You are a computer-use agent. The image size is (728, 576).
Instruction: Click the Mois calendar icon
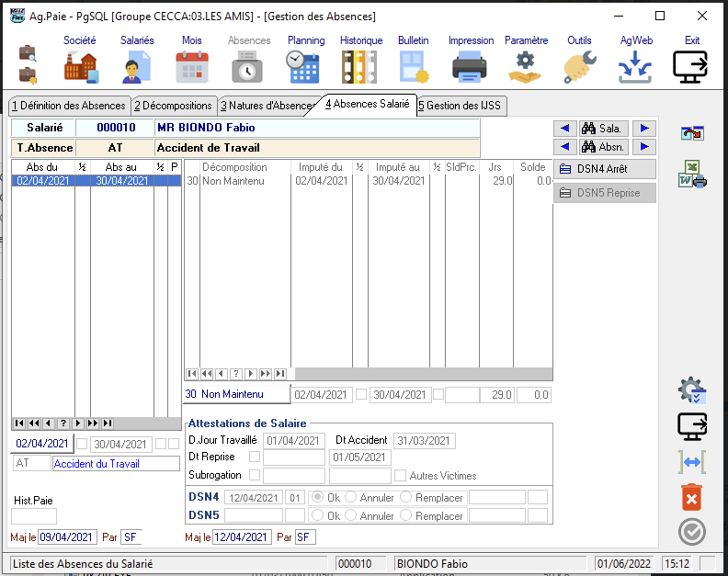(192, 67)
